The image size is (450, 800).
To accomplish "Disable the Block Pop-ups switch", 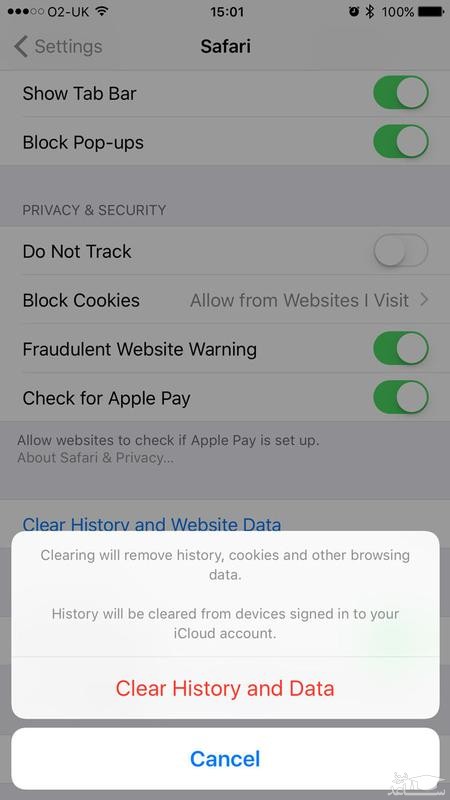I will coord(401,142).
